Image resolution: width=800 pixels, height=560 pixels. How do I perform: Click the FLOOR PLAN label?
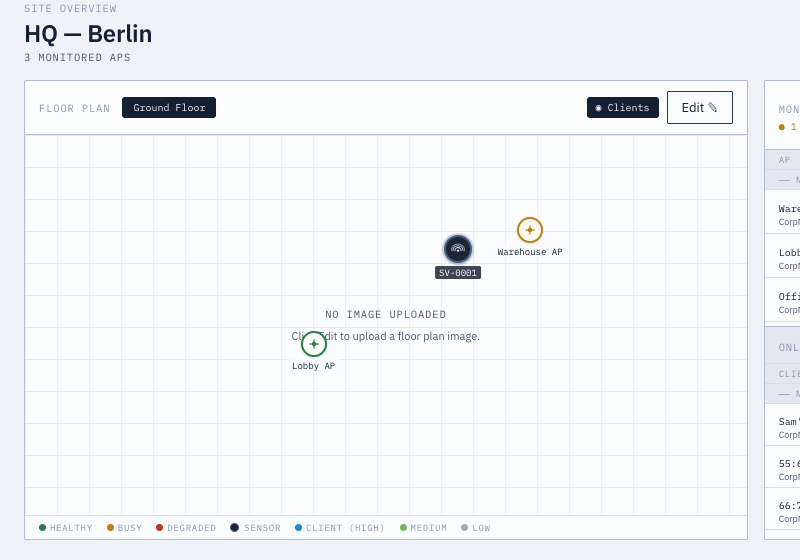(74, 109)
